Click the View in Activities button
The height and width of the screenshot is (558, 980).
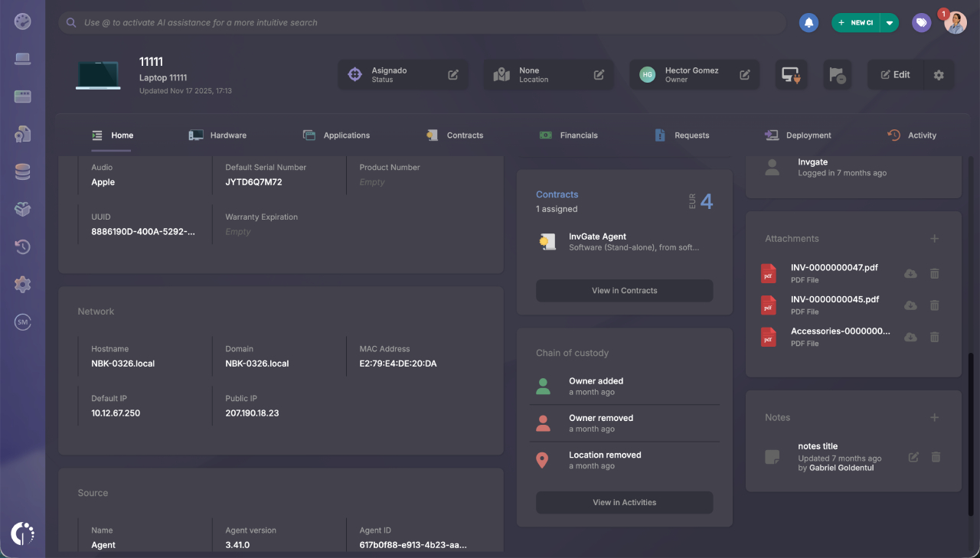[624, 502]
